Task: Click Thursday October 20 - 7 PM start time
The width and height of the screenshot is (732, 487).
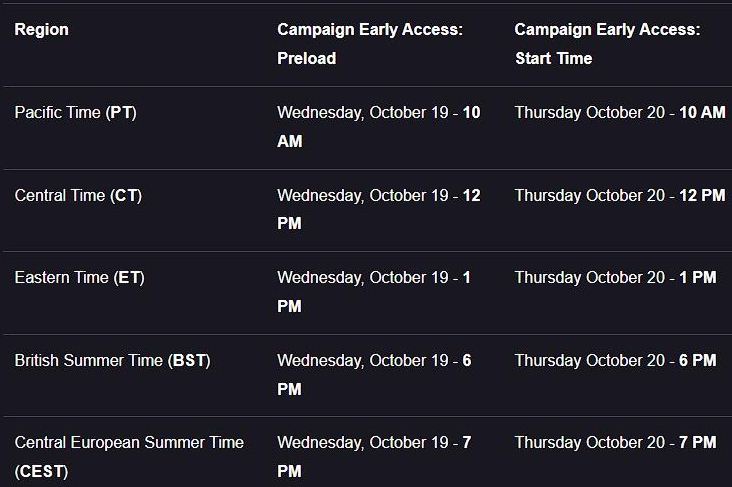Action: (615, 442)
